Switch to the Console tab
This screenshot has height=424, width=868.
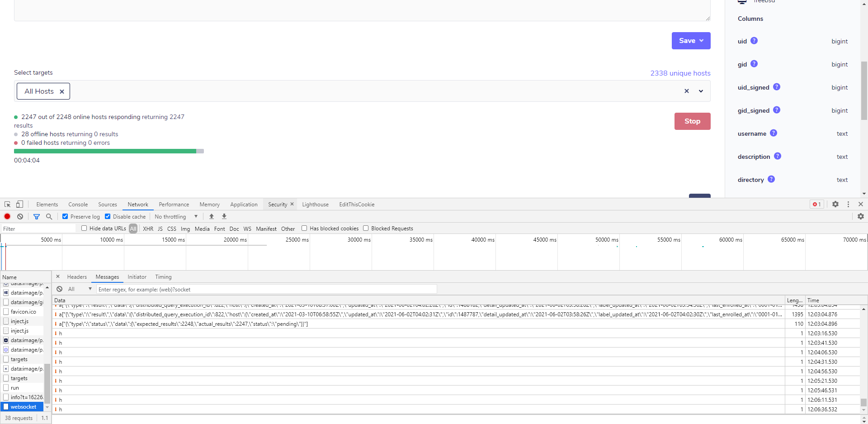click(78, 205)
